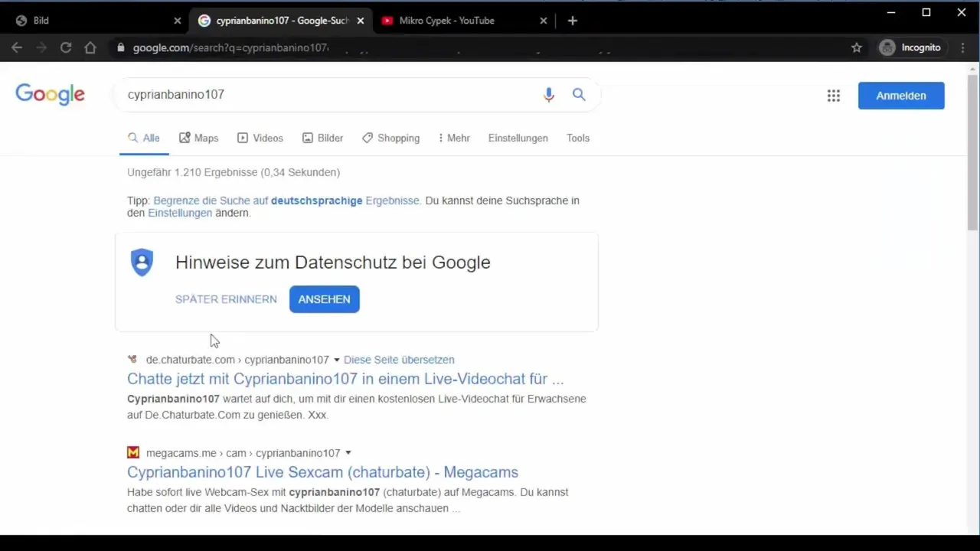Minimize the browser window

pos(891,12)
